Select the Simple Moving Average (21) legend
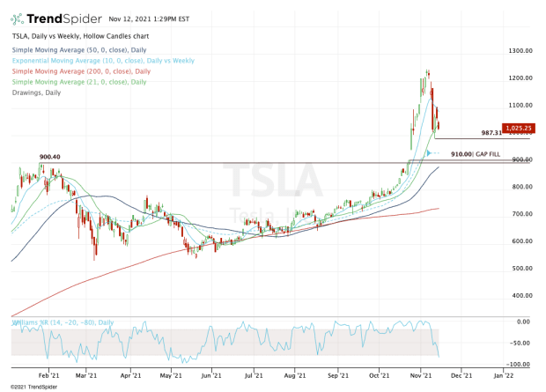 tap(79, 82)
